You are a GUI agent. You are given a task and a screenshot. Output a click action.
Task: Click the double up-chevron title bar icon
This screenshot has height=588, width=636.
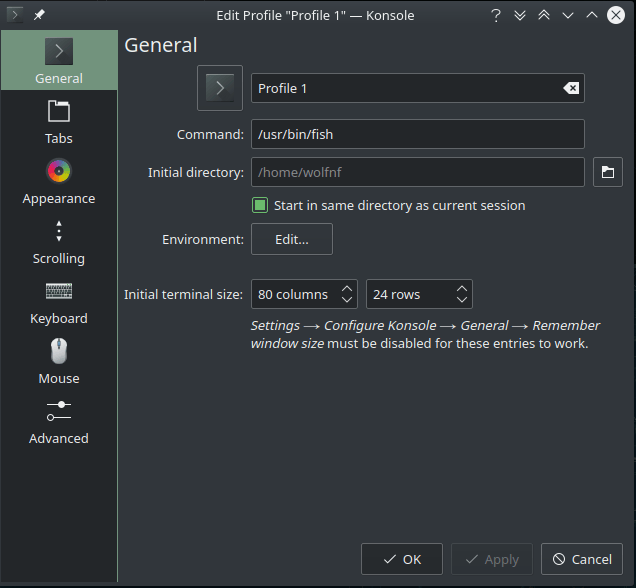[544, 15]
